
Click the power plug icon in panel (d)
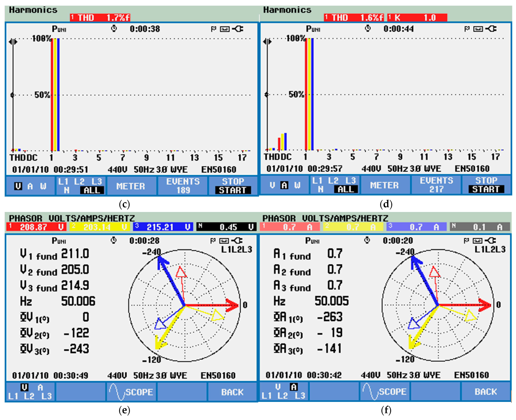click(x=491, y=29)
